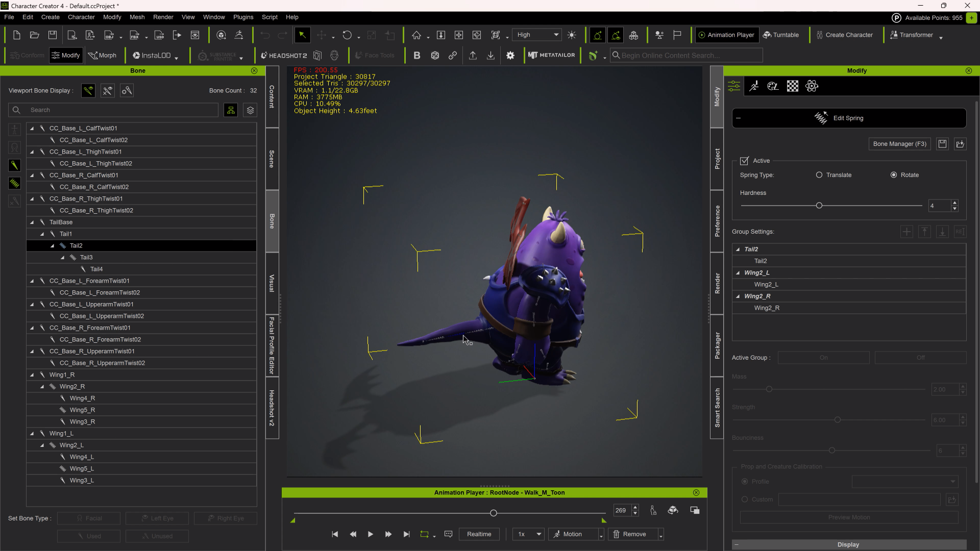The image size is (980, 551).
Task: Click the Turntable button
Action: (781, 35)
